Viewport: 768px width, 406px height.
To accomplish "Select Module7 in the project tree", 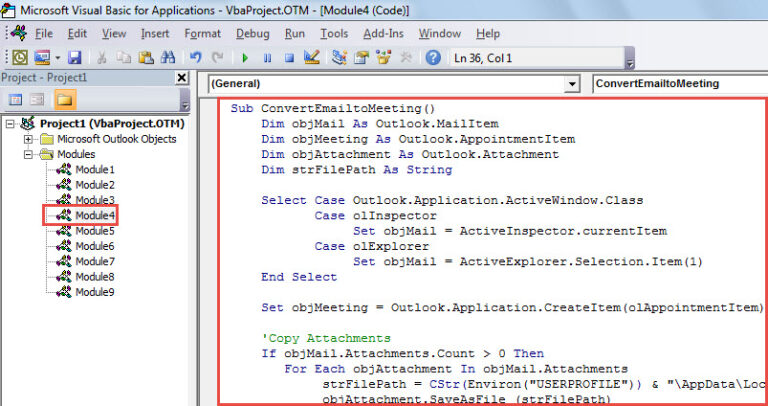I will (95, 261).
